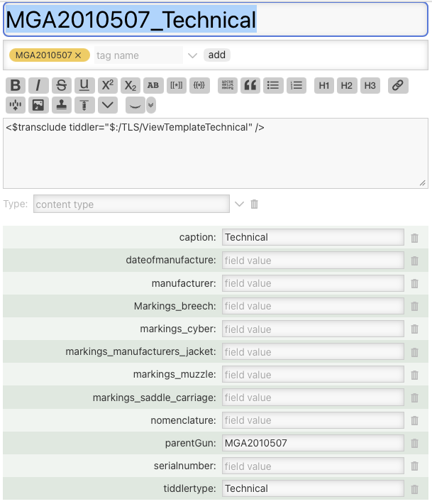Delete the tiddlertype field with trash icon

(415, 489)
